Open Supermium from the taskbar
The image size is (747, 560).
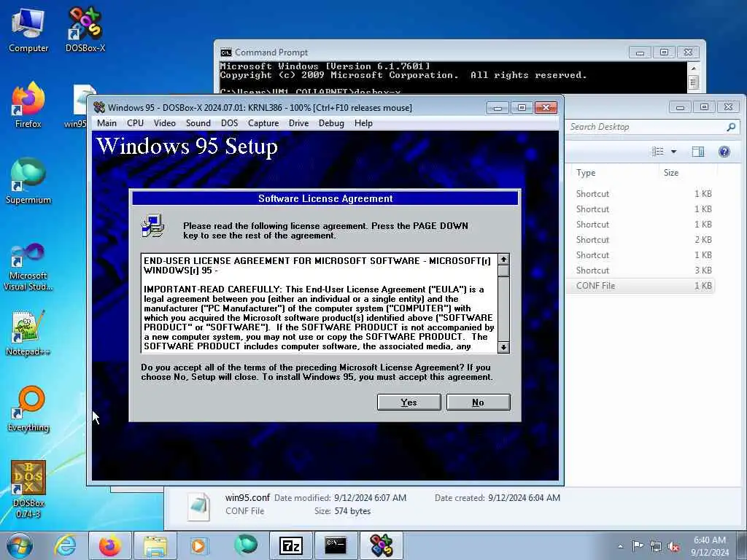(x=246, y=545)
